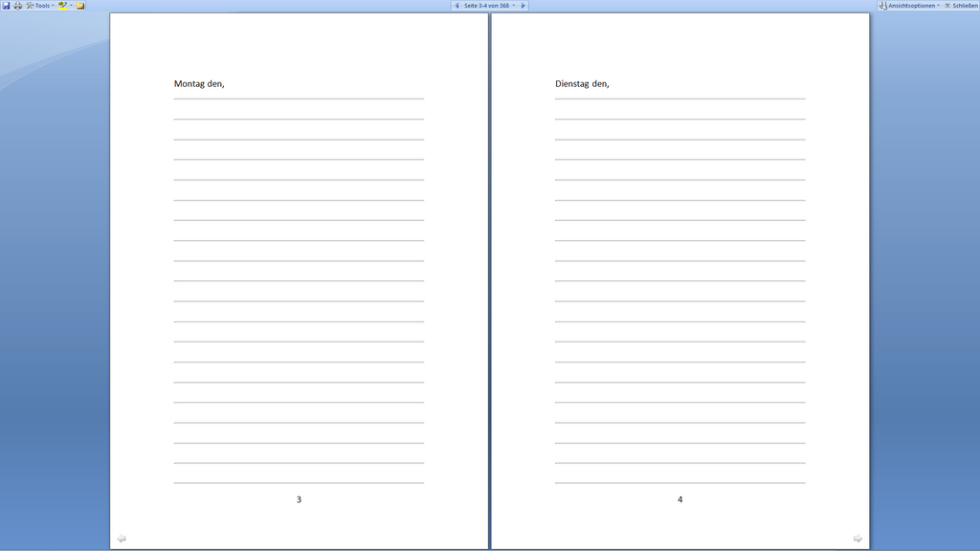Expand the highlighter color dropdown arrow
Screen dimensions: 980x551
point(71,5)
